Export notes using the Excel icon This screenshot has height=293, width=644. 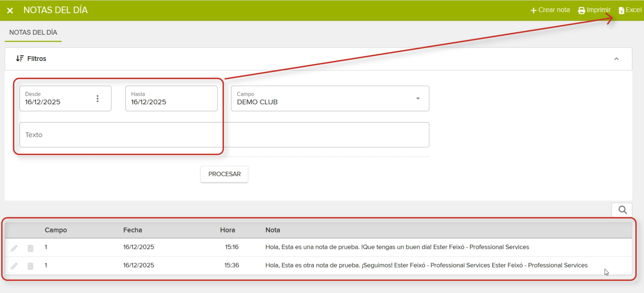[621, 10]
